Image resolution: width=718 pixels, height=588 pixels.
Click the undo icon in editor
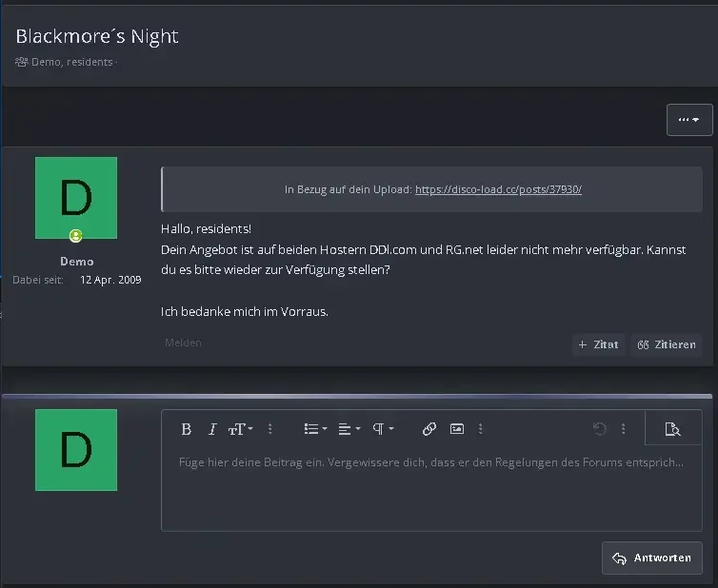pos(599,429)
